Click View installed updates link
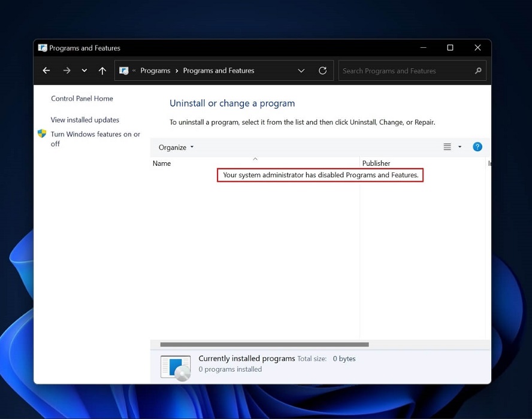532x419 pixels. [85, 120]
